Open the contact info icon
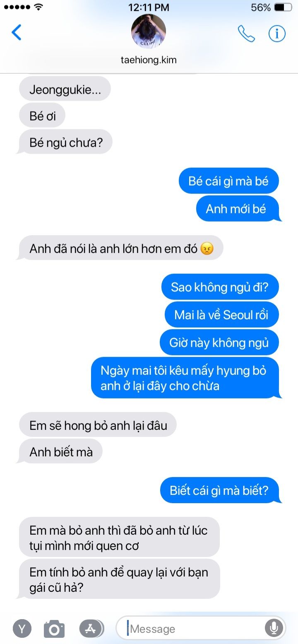 (x=277, y=34)
